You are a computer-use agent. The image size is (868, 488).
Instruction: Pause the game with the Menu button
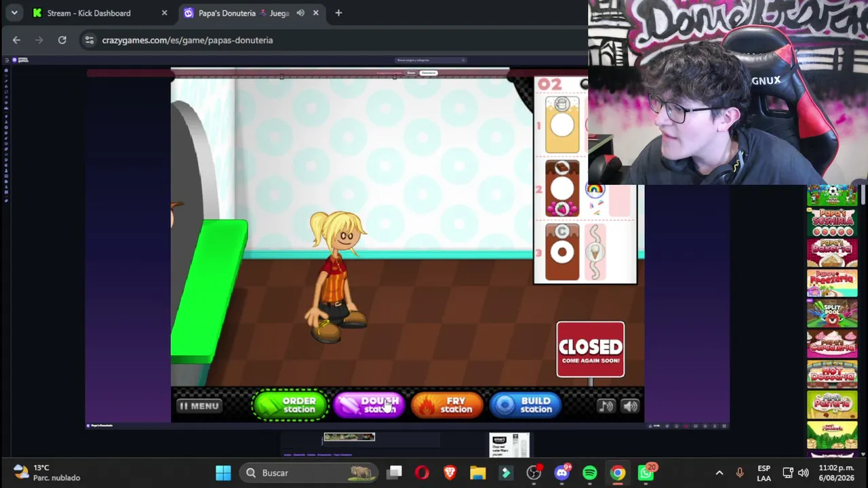(199, 406)
